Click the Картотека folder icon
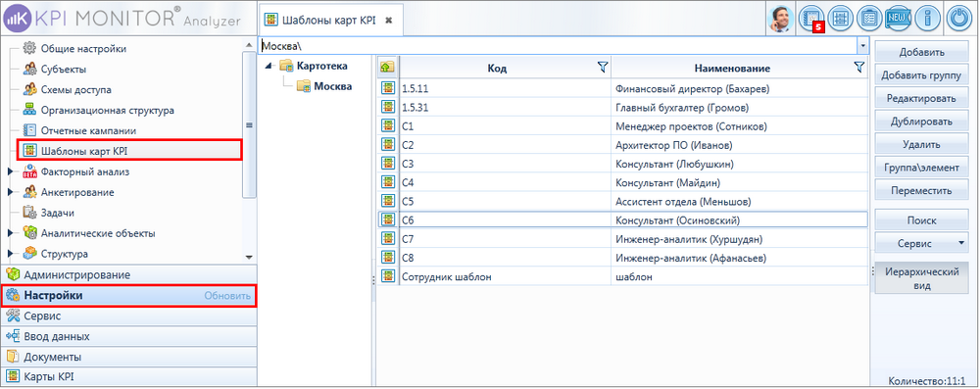The image size is (980, 389). pos(287,66)
